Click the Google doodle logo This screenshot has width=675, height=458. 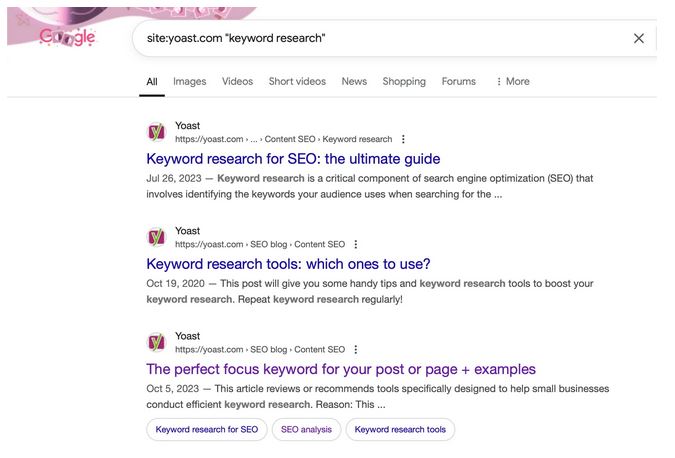point(67,37)
